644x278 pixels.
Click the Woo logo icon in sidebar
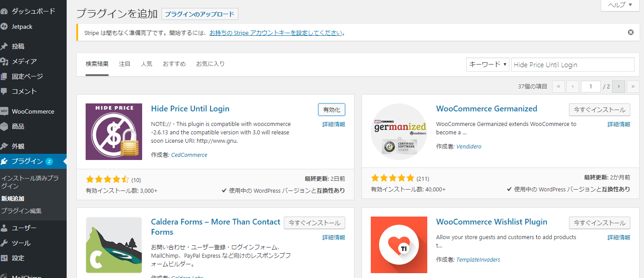coord(4,111)
